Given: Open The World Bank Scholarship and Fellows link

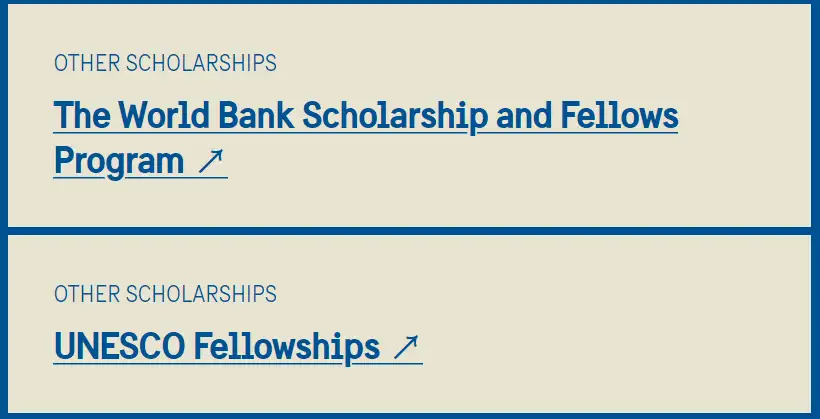Looking at the screenshot, I should (x=365, y=116).
